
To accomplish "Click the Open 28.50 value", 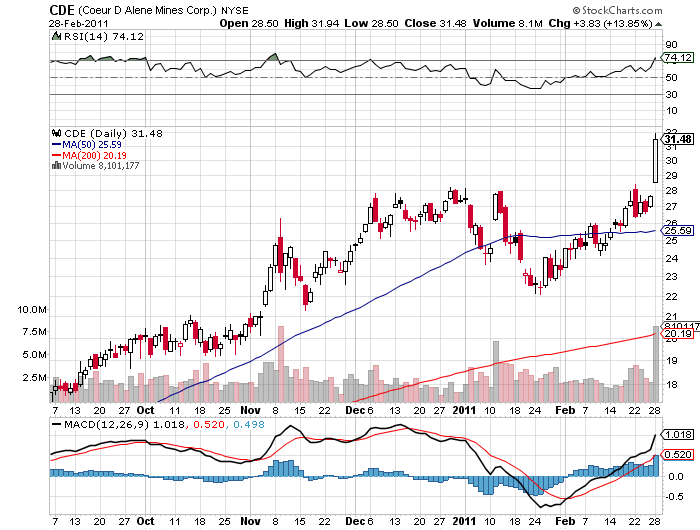I will coord(249,23).
